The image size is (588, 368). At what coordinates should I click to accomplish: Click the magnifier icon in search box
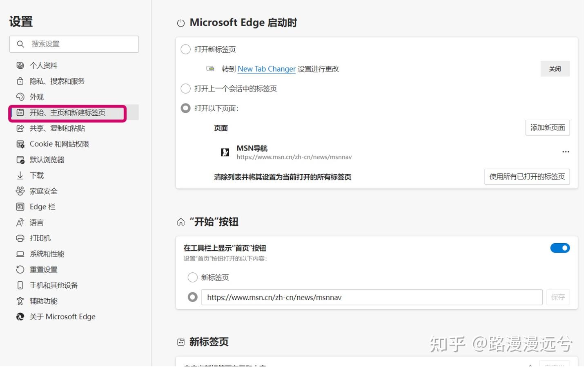tap(20, 44)
